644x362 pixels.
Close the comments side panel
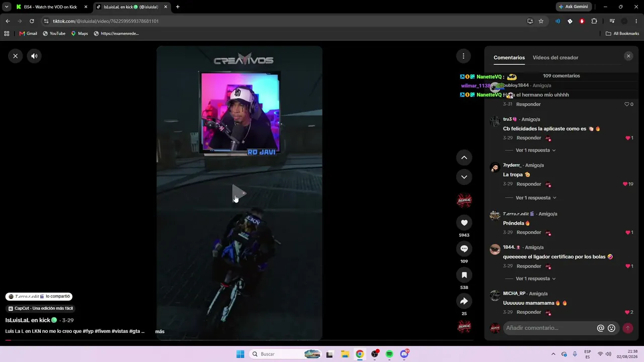pos(628,56)
